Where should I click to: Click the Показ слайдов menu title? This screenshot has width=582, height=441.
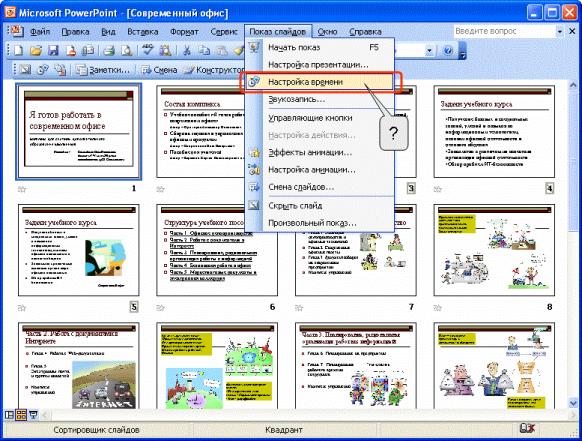(x=277, y=32)
